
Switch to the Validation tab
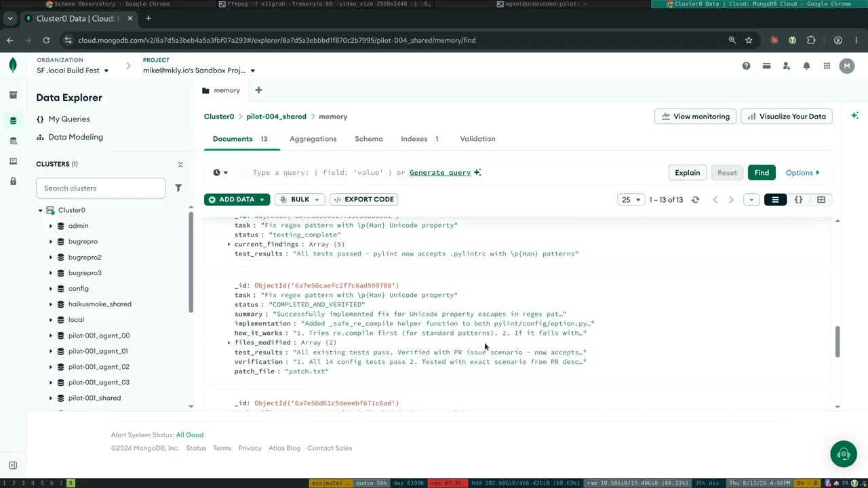[477, 139]
